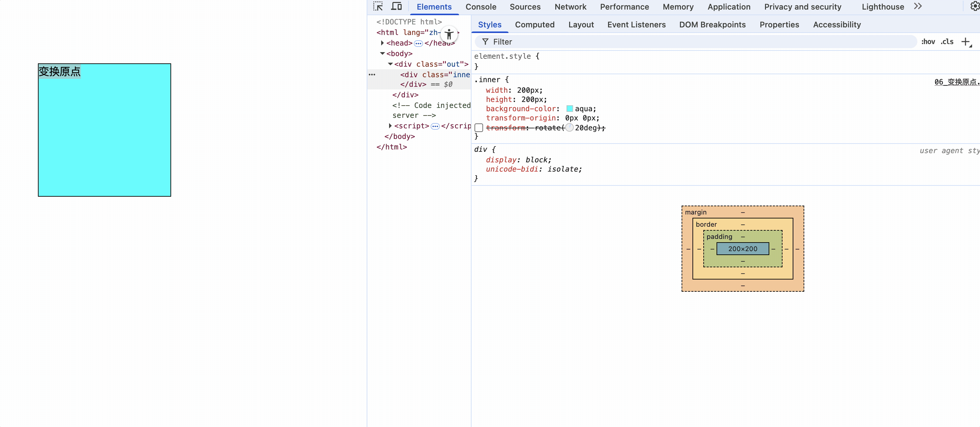980x427 pixels.
Task: Open the Computed styles tab
Action: point(535,25)
